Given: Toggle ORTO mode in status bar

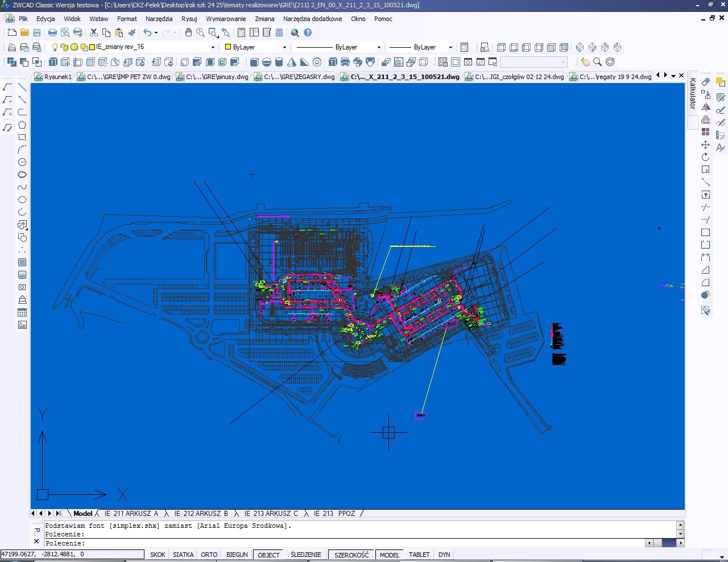Looking at the screenshot, I should [209, 555].
